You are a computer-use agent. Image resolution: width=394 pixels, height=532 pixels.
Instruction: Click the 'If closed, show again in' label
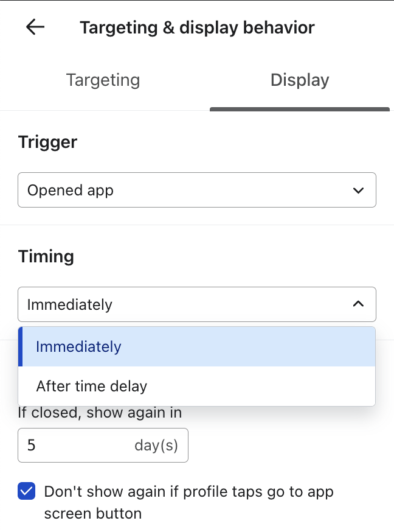pos(100,413)
